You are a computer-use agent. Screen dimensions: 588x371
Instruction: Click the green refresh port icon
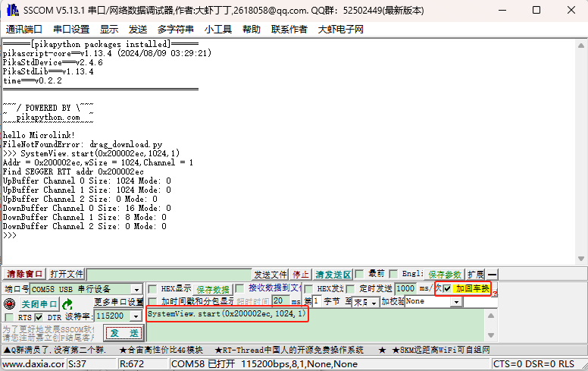coord(67,303)
